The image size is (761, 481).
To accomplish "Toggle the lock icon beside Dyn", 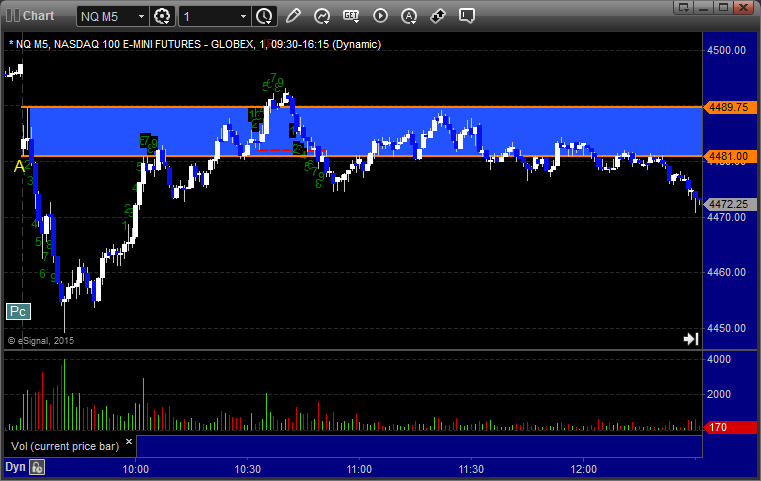I will click(37, 467).
